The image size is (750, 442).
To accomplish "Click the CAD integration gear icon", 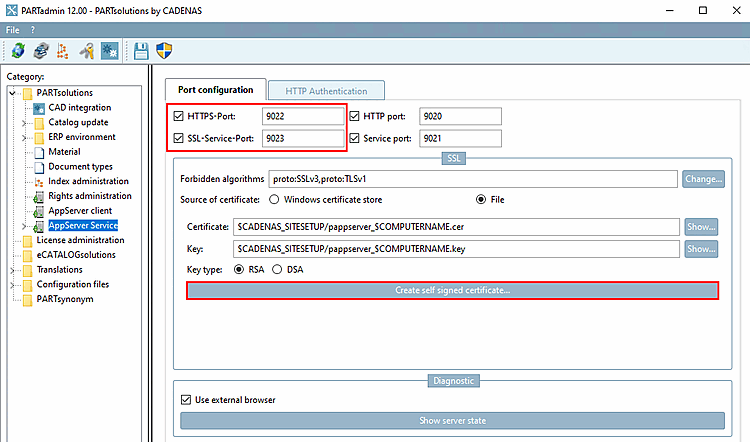I will (39, 108).
